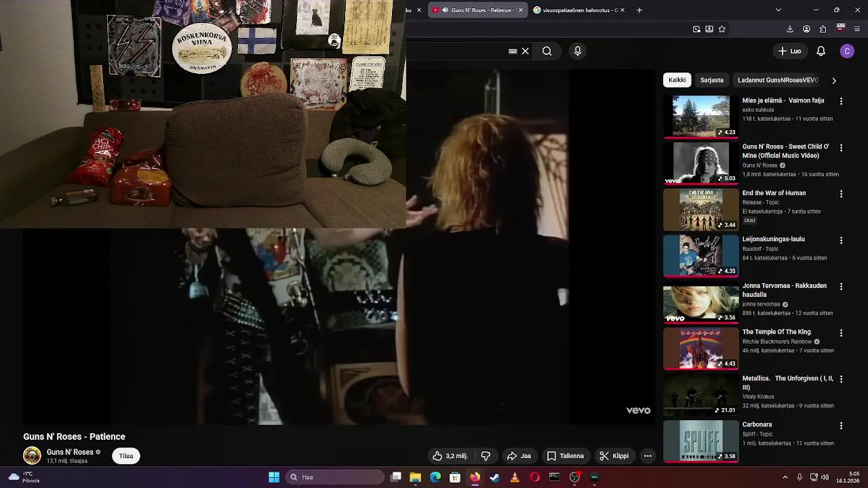Open options for The Temple Of The King
868x488 pixels.
pyautogui.click(x=841, y=333)
